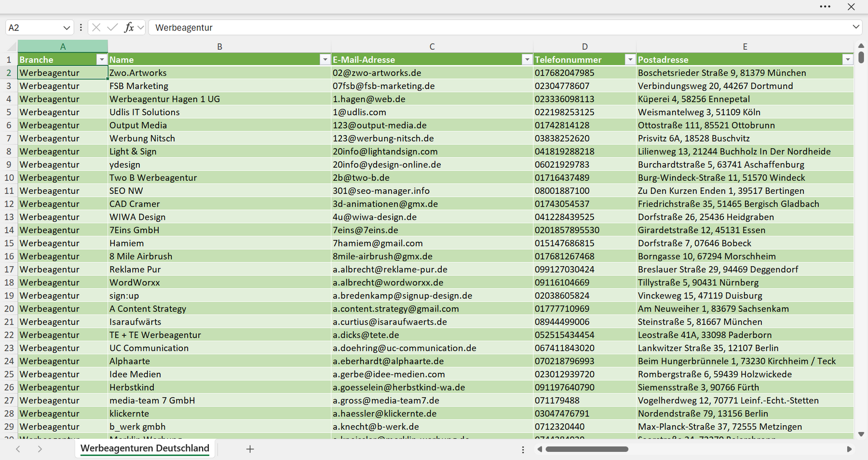
Task: Click the formula bar containing Werbeagentur
Action: point(499,27)
